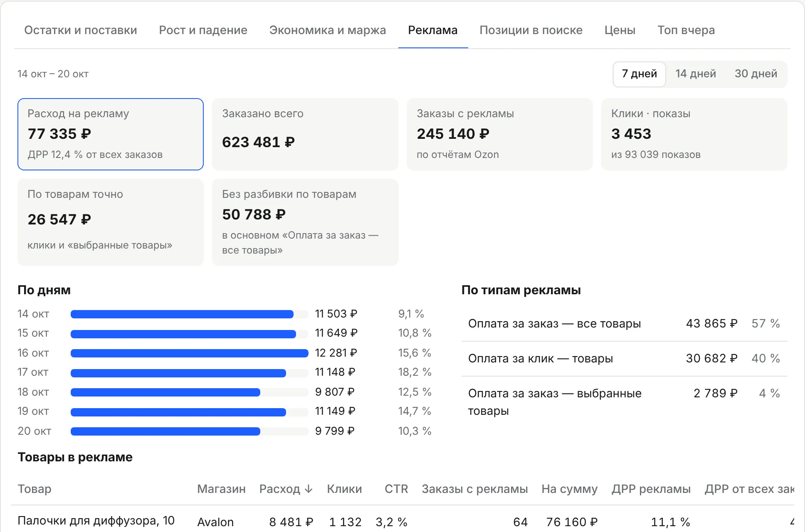Click the Заказано всего card
Image resolution: width=805 pixels, height=532 pixels.
pos(305,134)
